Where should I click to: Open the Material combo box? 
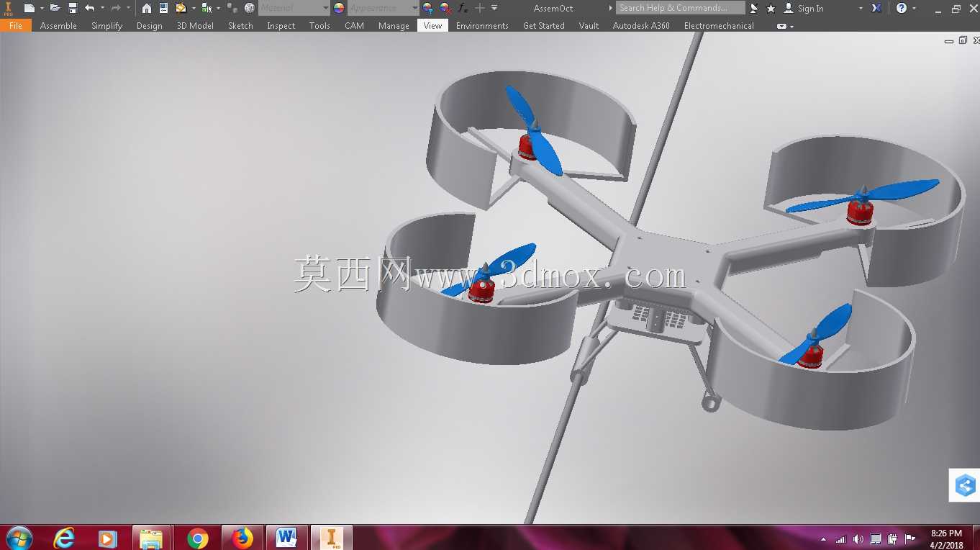[x=294, y=8]
